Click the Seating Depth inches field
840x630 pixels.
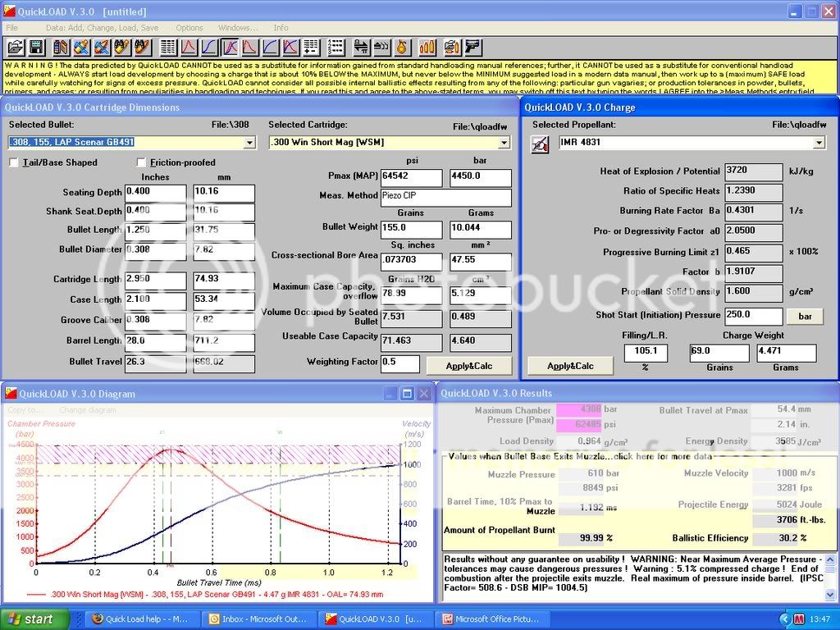pos(155,193)
